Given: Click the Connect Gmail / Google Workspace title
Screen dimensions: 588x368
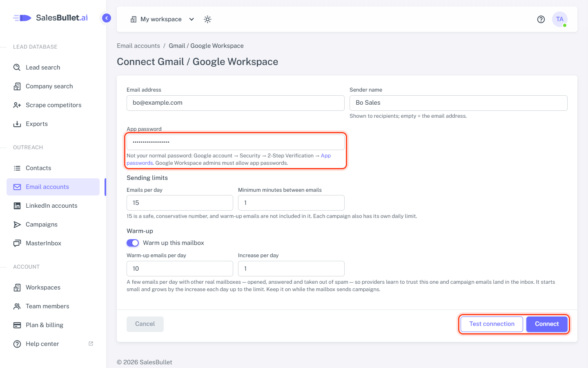Looking at the screenshot, I should pos(198,62).
